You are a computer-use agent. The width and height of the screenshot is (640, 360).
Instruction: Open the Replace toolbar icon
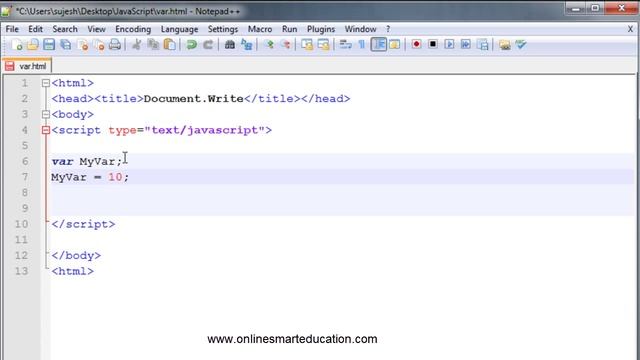[x=247, y=44]
